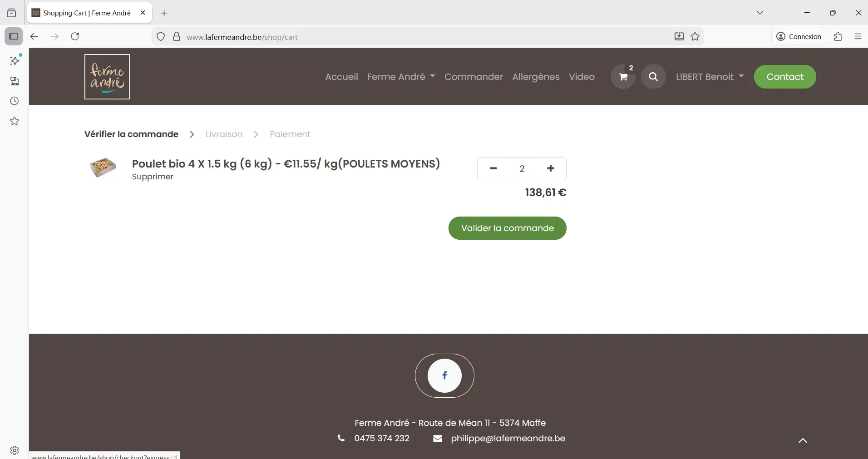Viewport: 868px width, 459px height.
Task: Open the LIBERT Benoit account dropdown
Action: click(710, 77)
